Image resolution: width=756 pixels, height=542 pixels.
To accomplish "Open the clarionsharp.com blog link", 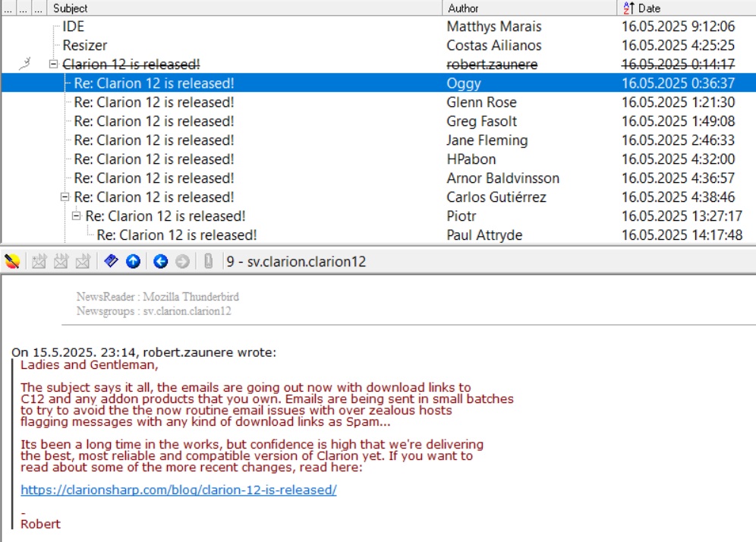I will [x=178, y=490].
